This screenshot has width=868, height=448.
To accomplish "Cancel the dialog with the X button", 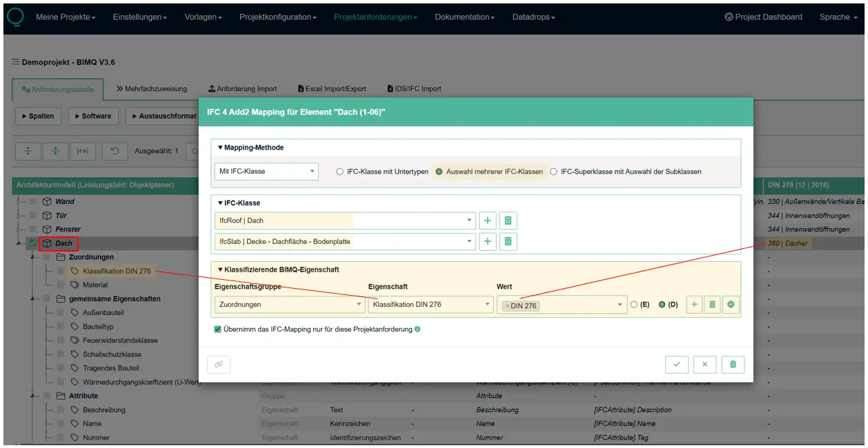I will [x=704, y=365].
